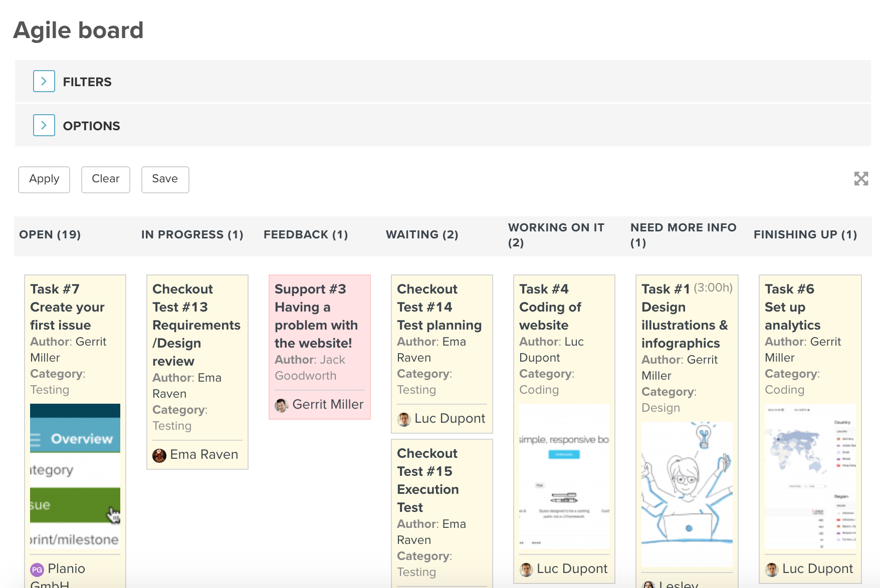The height and width of the screenshot is (588, 880).
Task: Click assignee name Luc Dupont on Task #6 card
Action: pyautogui.click(x=817, y=568)
